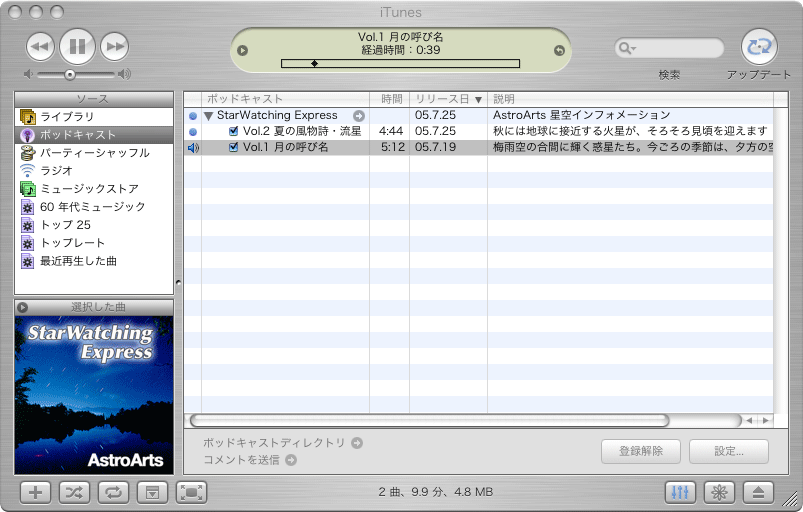Viewport: 803px width, 512px height.
Task: Uncheck the Vol.2 夏の風物詩 checkbox
Action: 234,131
